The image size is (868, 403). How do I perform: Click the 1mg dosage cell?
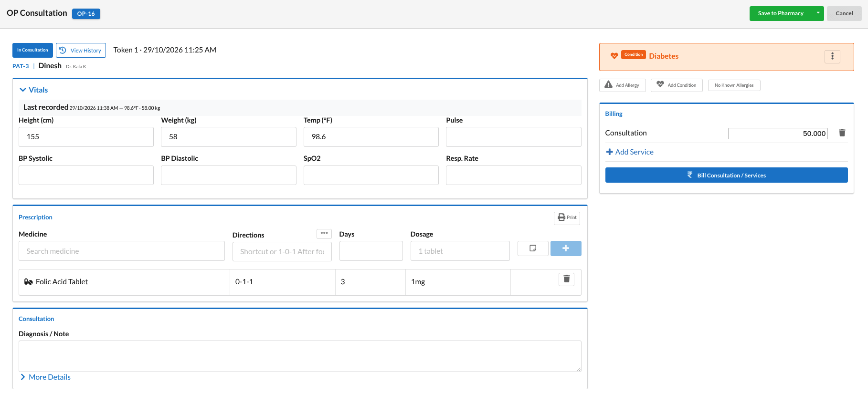458,282
